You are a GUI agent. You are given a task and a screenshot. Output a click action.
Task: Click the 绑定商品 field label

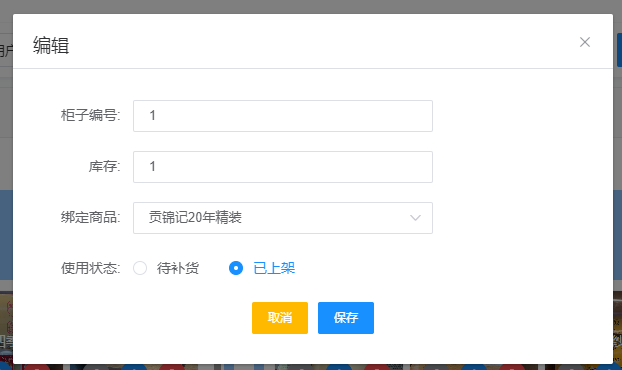click(x=90, y=217)
